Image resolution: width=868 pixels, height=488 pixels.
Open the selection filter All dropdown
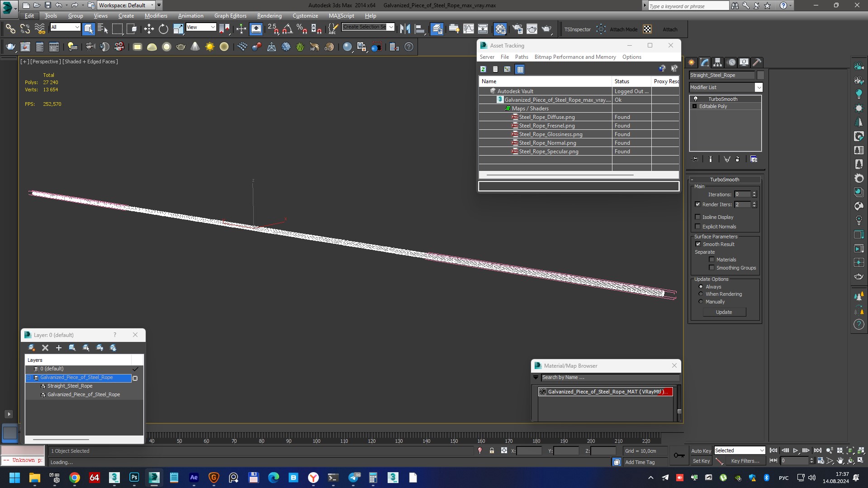pyautogui.click(x=65, y=27)
